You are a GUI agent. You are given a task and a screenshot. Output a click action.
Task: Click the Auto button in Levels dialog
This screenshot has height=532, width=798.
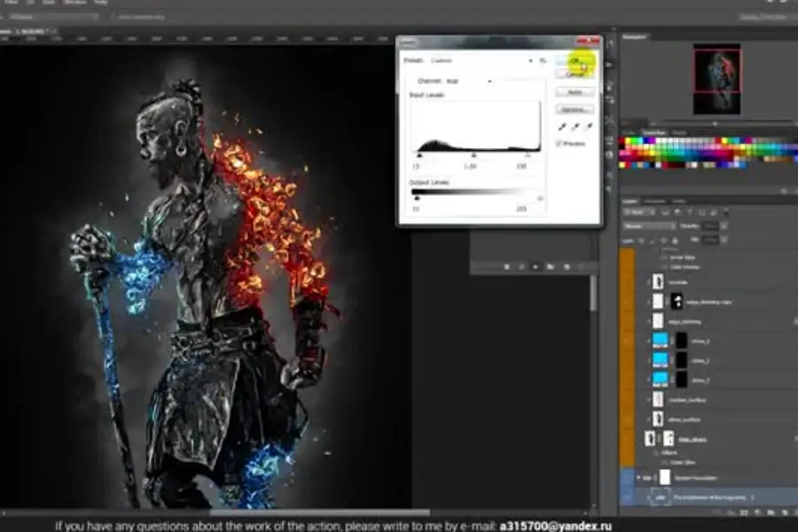click(575, 92)
